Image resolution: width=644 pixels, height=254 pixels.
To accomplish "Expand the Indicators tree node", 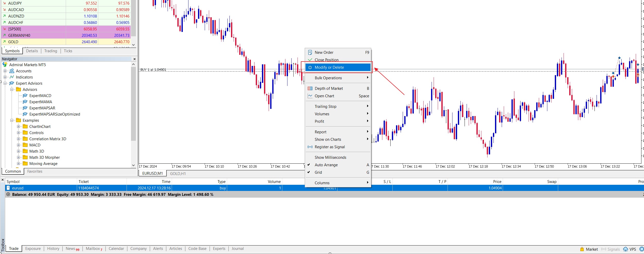I will click(x=5, y=77).
